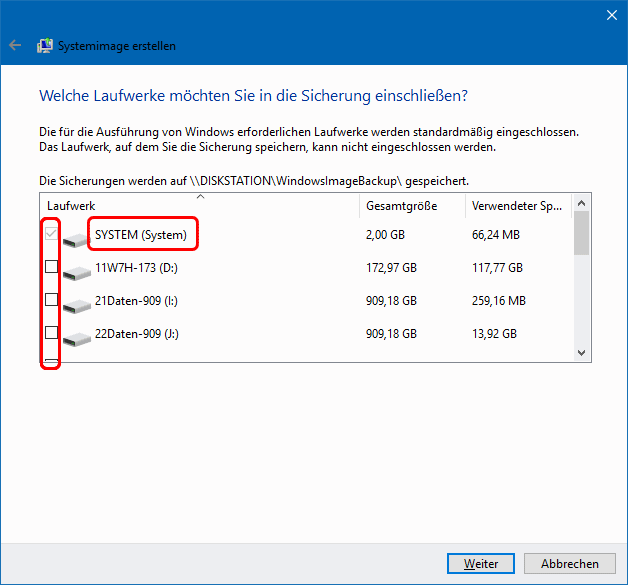
Task: Select the 21Daten-909 (I:) drive name
Action: coord(137,300)
